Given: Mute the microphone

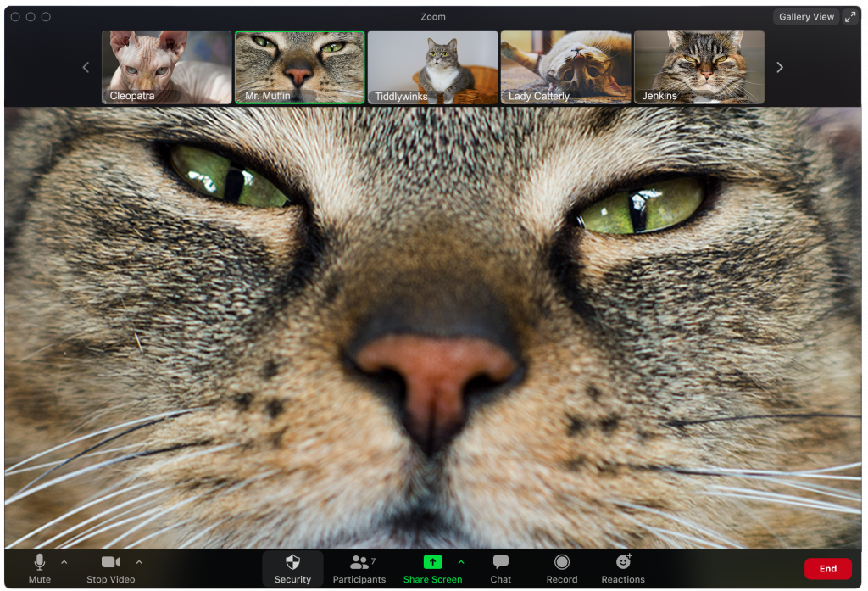Looking at the screenshot, I should tap(39, 567).
